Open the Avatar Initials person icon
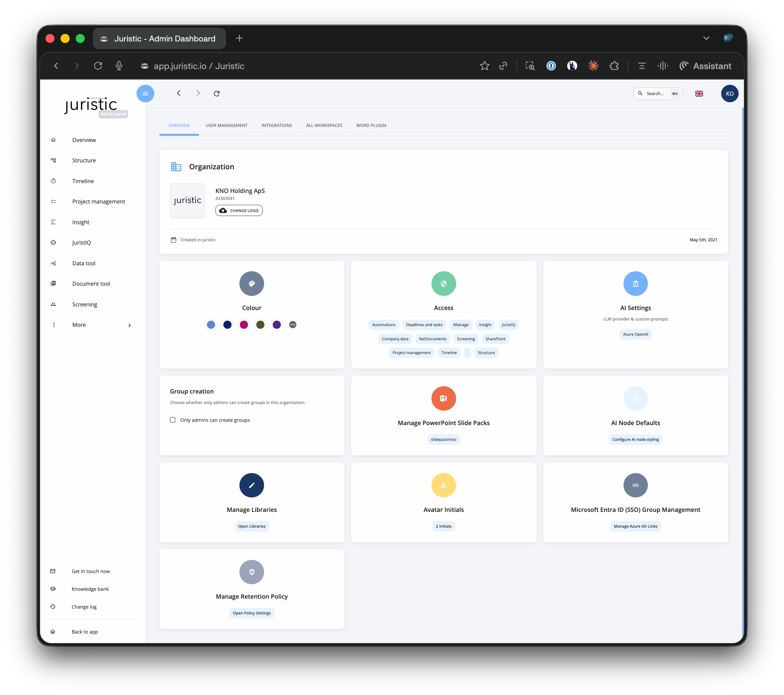The width and height of the screenshot is (784, 695). coord(443,485)
